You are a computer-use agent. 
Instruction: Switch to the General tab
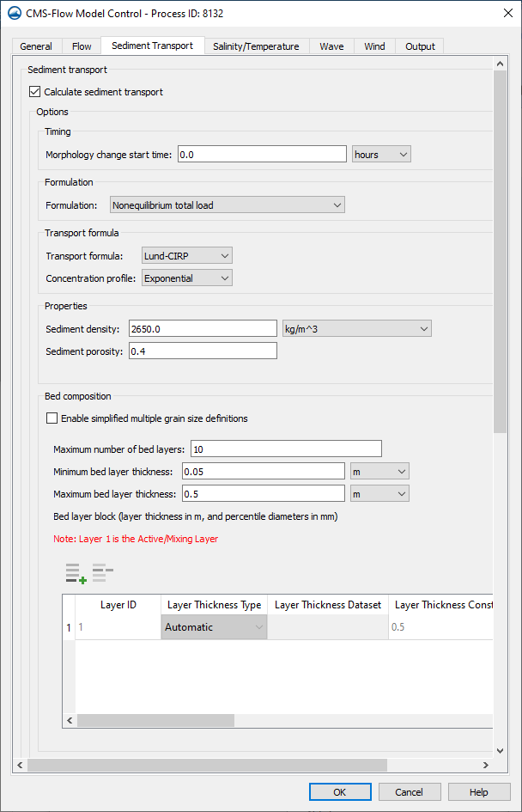pyautogui.click(x=36, y=46)
